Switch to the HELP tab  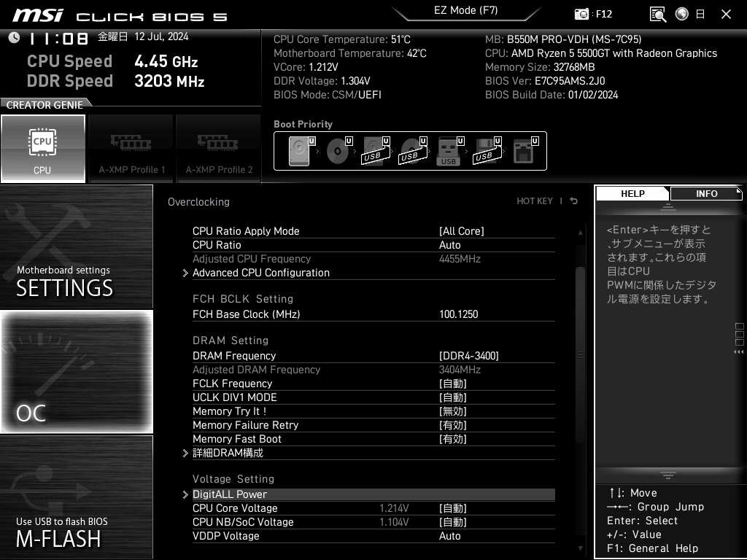click(632, 194)
